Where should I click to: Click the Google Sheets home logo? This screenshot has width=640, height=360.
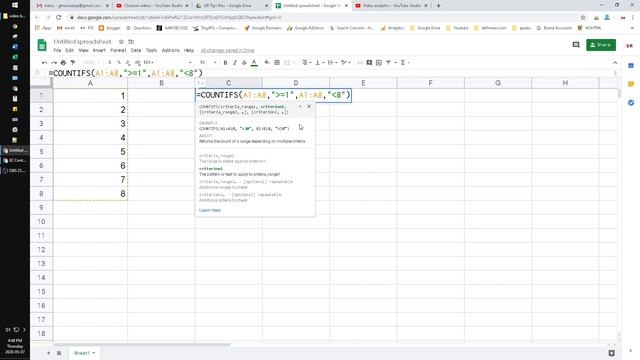click(42, 45)
